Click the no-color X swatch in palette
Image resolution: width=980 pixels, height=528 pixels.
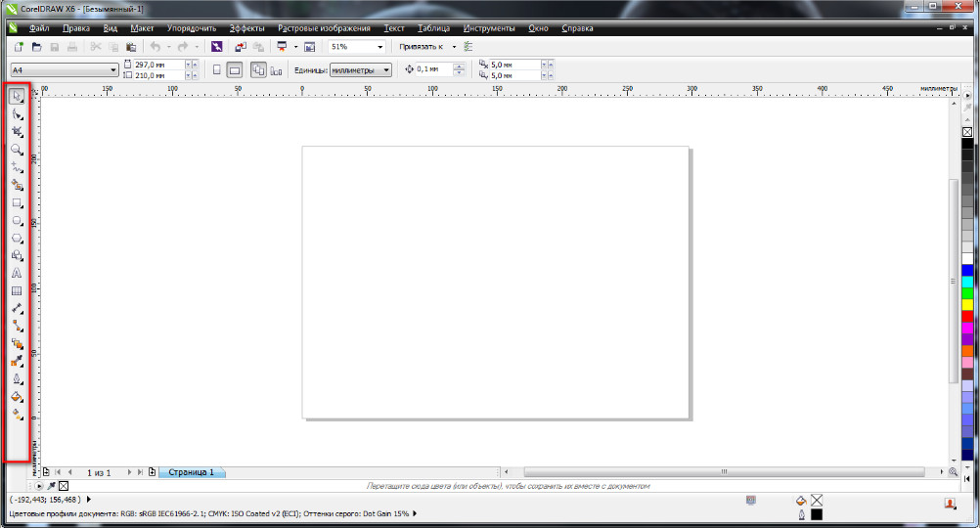(967, 132)
